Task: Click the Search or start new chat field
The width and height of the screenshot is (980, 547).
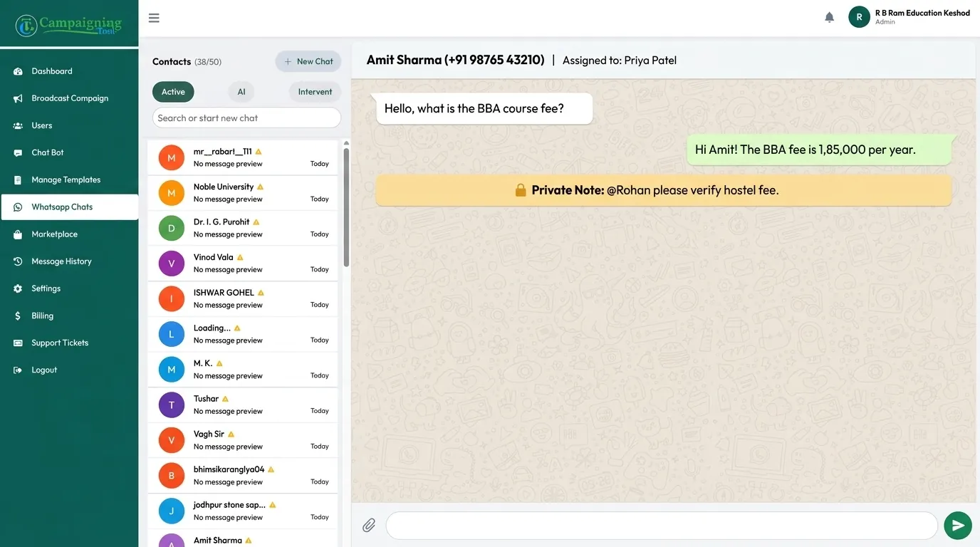Action: point(246,118)
